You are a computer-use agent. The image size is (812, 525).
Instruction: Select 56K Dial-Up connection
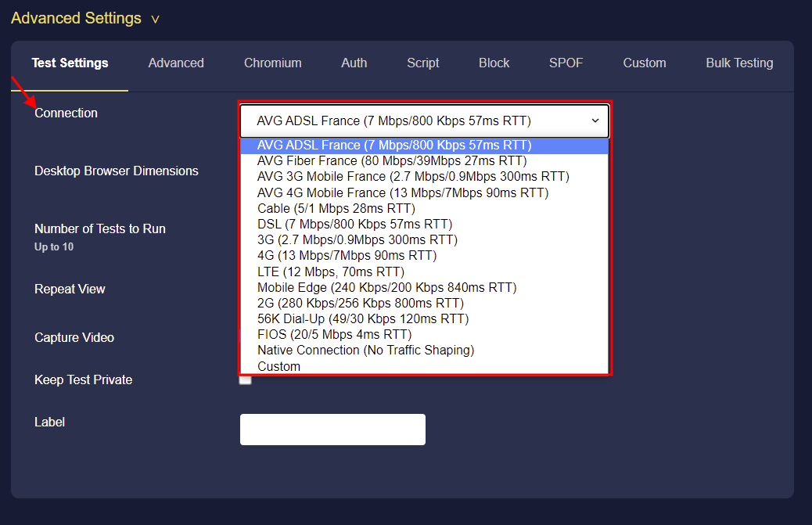pyautogui.click(x=425, y=319)
